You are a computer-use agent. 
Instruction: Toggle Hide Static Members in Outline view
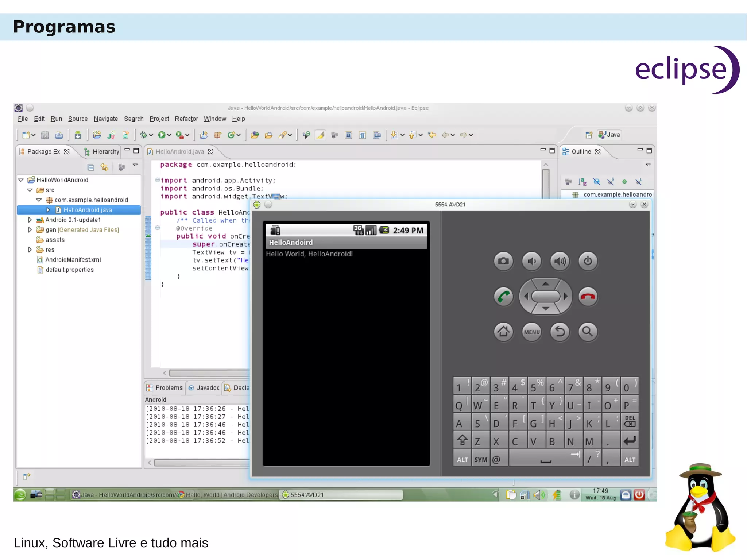[x=611, y=182]
